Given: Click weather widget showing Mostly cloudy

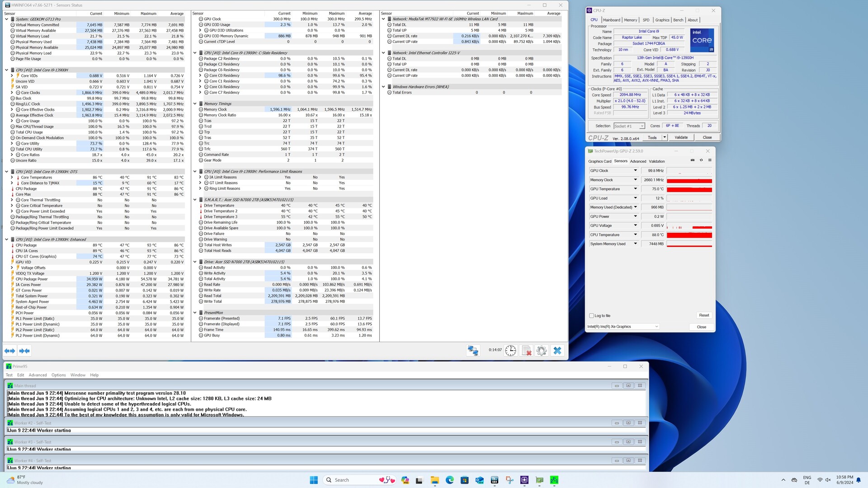Looking at the screenshot, I should tap(25, 480).
